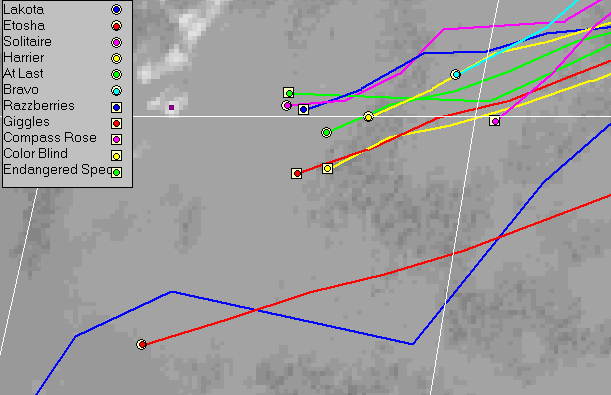The height and width of the screenshot is (395, 611).
Task: Click the Solitaire name in the legend
Action: click(27, 41)
